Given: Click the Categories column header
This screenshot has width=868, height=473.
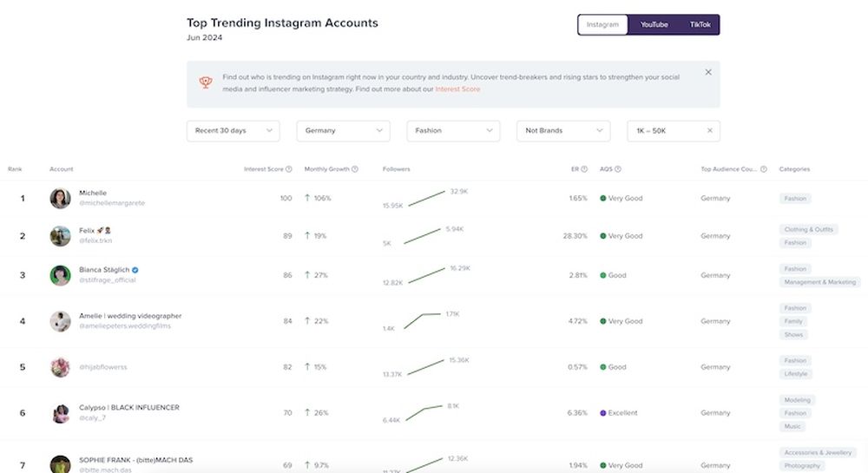Looking at the screenshot, I should click(794, 169).
